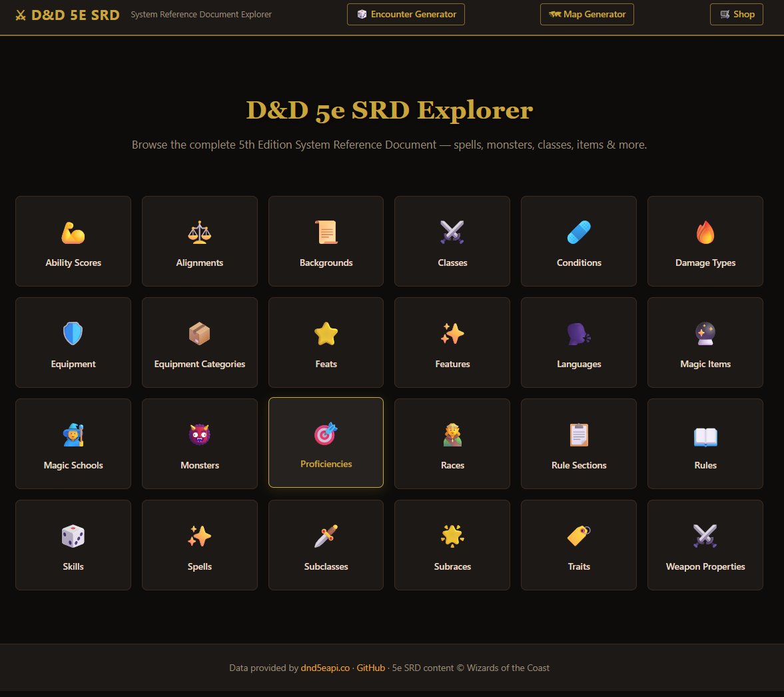The image size is (784, 697).
Task: Click the Alignments balance scale icon
Action: 200,233
